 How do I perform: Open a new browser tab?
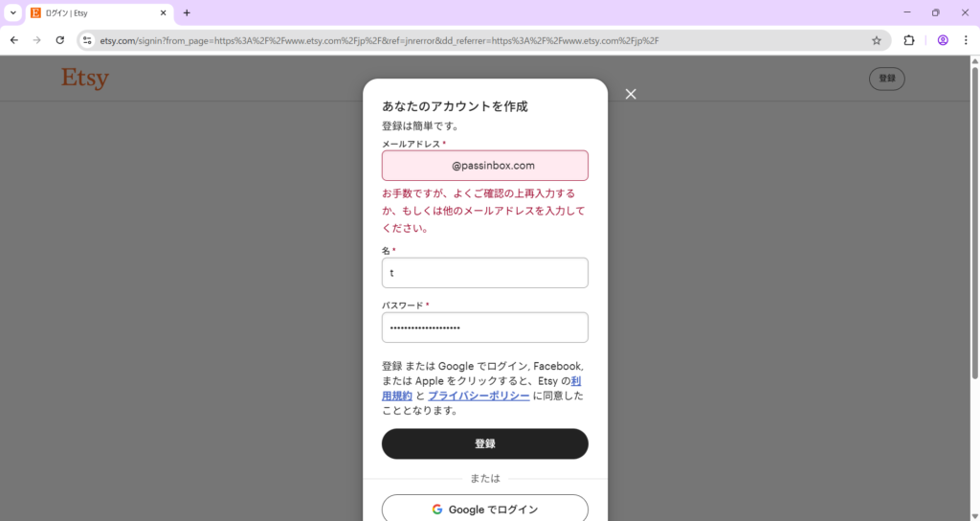pyautogui.click(x=187, y=12)
